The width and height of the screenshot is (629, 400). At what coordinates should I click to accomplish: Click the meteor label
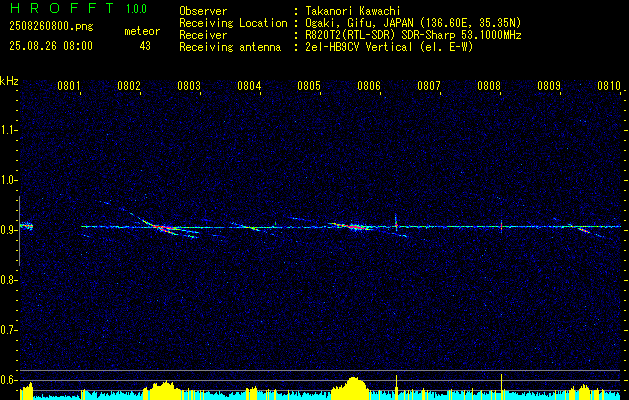[x=142, y=31]
